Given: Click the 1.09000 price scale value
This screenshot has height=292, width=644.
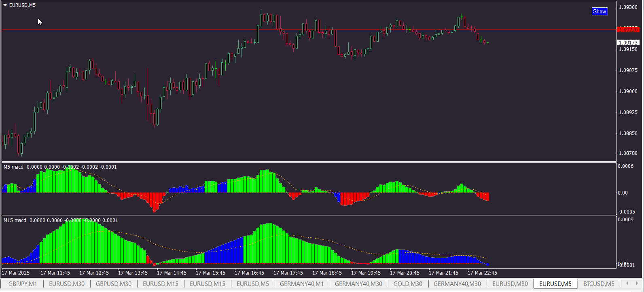Looking at the screenshot, I should pyautogui.click(x=628, y=91).
